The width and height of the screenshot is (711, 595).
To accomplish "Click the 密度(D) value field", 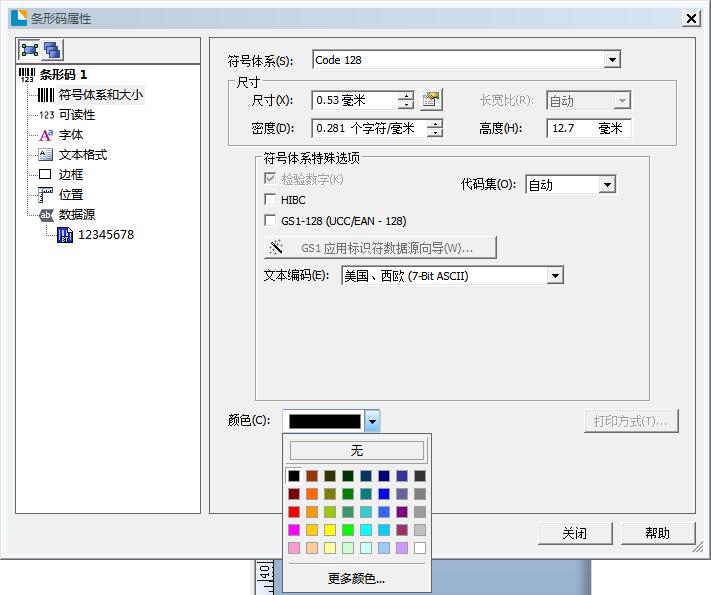I will 369,128.
